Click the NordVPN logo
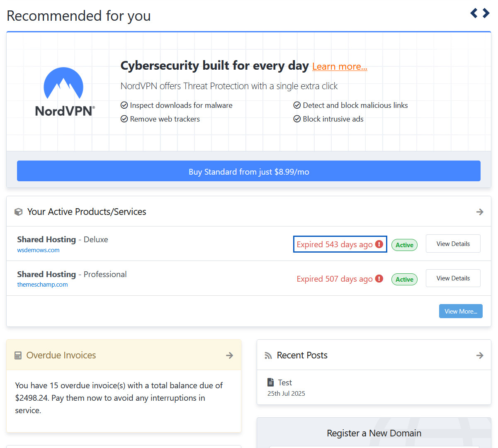498x448 pixels. (x=64, y=92)
